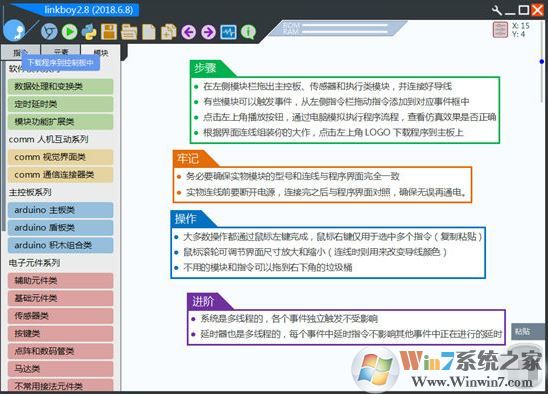Open 马达类 category

pyautogui.click(x=60, y=369)
